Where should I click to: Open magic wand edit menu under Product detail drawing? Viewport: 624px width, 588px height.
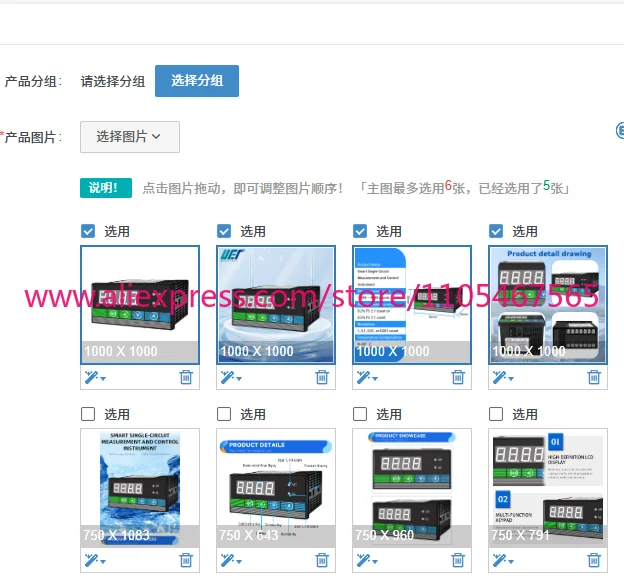503,377
